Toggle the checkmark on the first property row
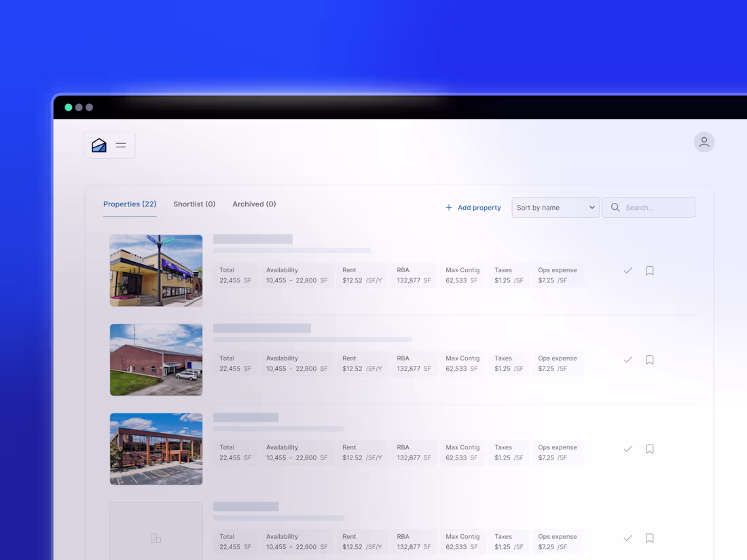Viewport: 747px width, 560px height. [x=627, y=270]
